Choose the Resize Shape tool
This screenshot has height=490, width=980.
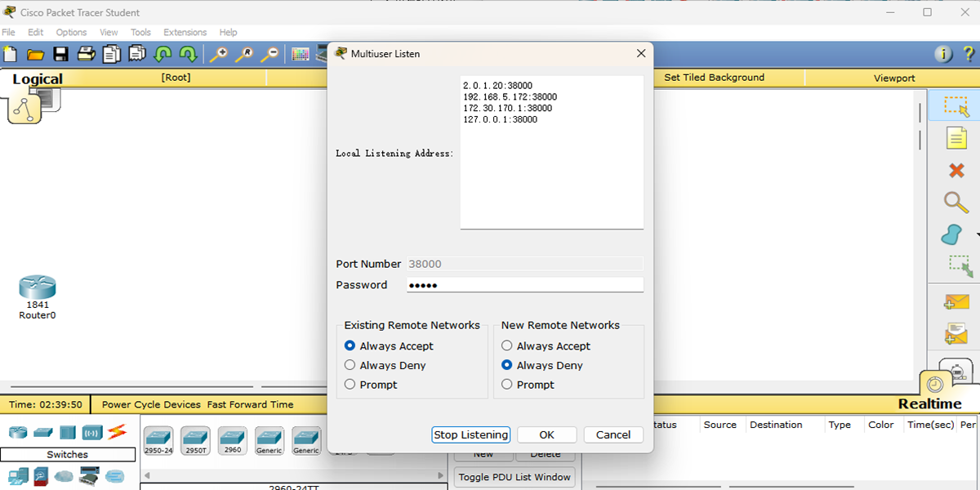point(960,266)
